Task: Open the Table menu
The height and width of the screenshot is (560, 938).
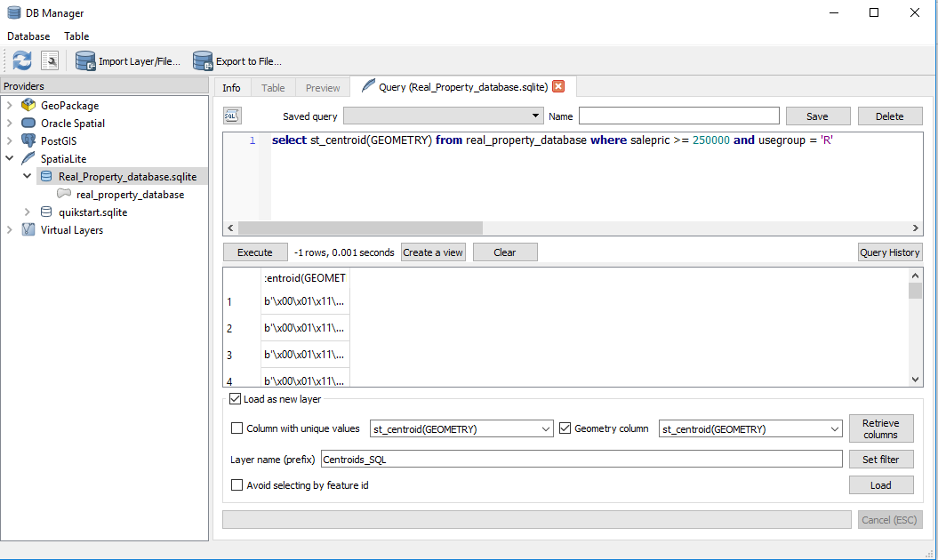Action: [76, 36]
